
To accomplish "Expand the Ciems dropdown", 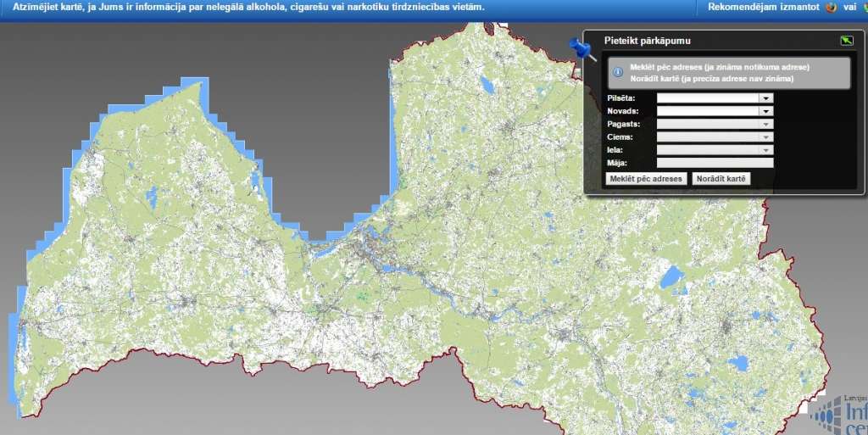I will coord(766,137).
